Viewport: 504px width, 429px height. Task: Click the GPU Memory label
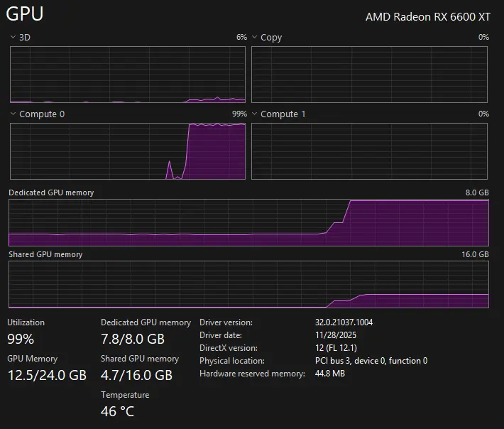32,359
